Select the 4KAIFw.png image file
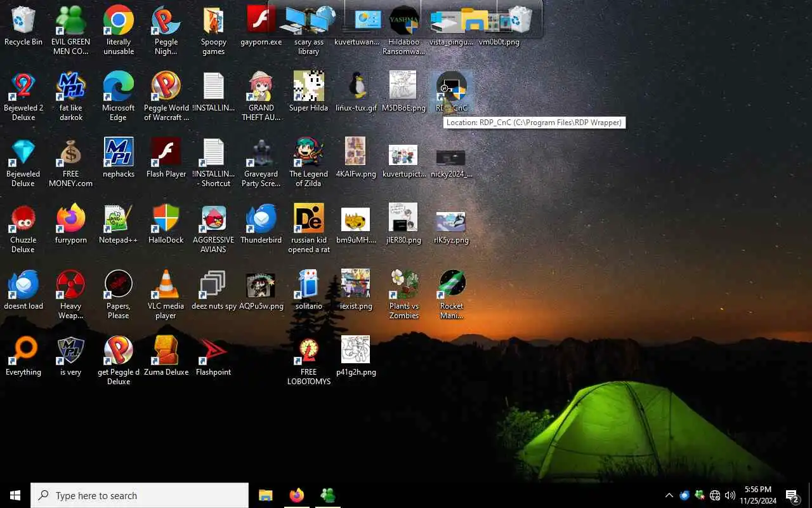 (357, 157)
